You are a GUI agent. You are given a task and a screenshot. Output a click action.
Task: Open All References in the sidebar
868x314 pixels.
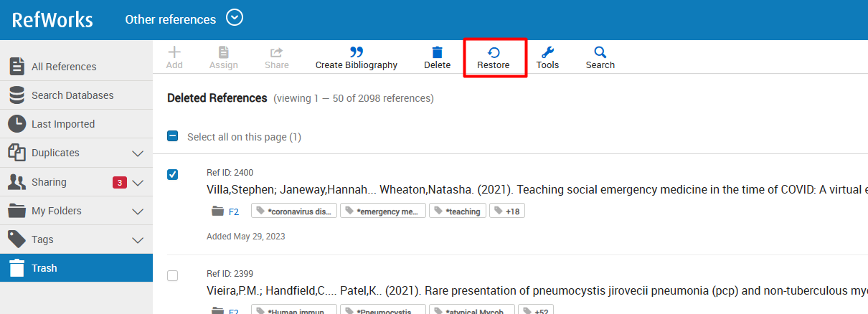tap(76, 67)
